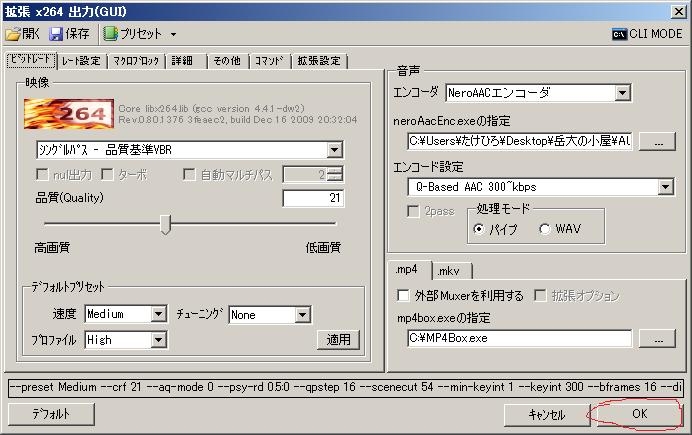Browse for mp4box.exe with the ... button
The width and height of the screenshot is (692, 435).
[x=658, y=338]
